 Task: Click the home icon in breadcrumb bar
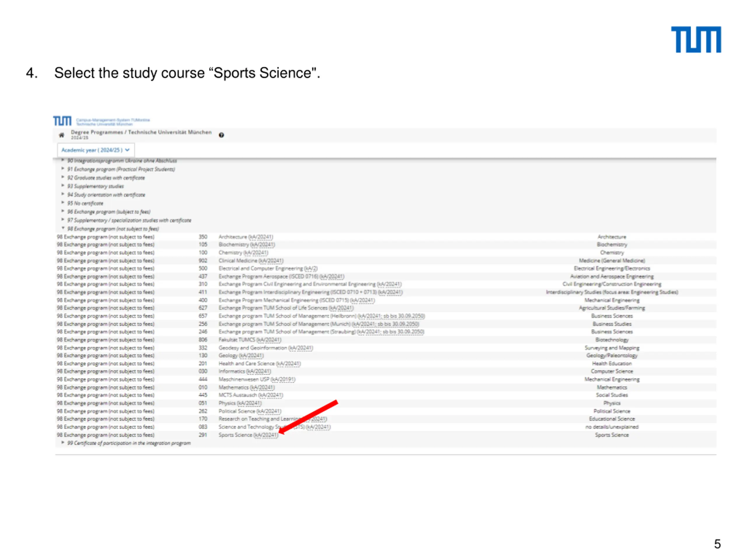click(x=62, y=135)
